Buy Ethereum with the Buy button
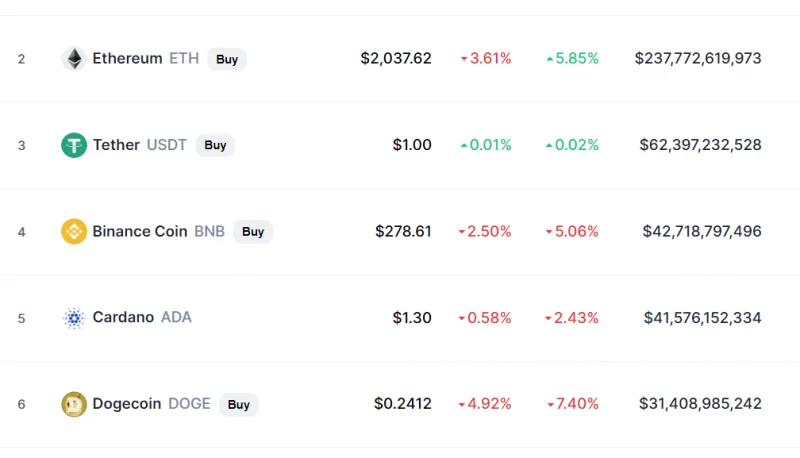 click(227, 59)
